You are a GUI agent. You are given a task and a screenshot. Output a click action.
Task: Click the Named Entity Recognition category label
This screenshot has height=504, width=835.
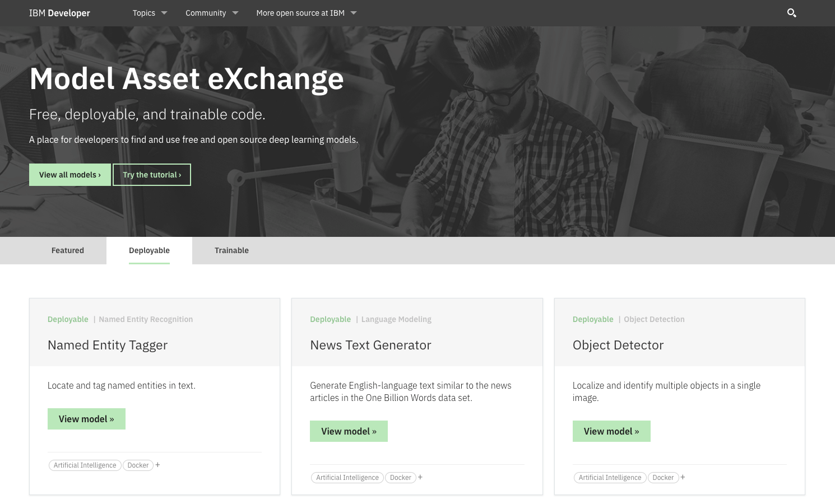click(x=146, y=319)
